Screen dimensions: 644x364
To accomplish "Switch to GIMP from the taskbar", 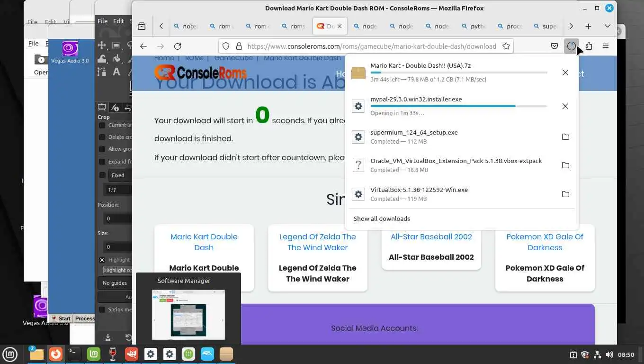I will point(132,354).
